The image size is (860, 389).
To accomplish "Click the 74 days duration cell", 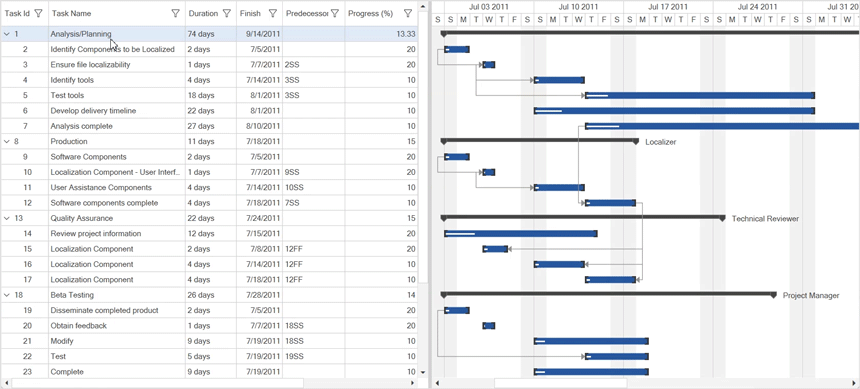I will (211, 34).
